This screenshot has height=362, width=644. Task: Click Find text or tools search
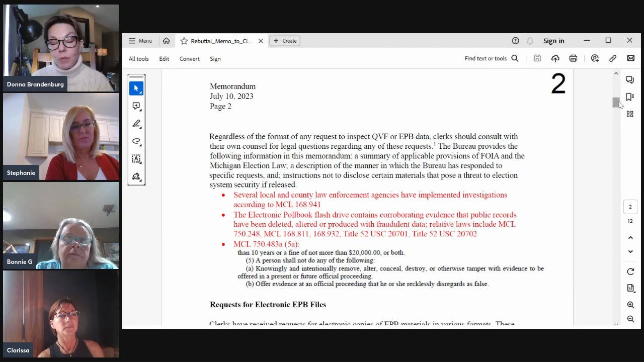[492, 58]
